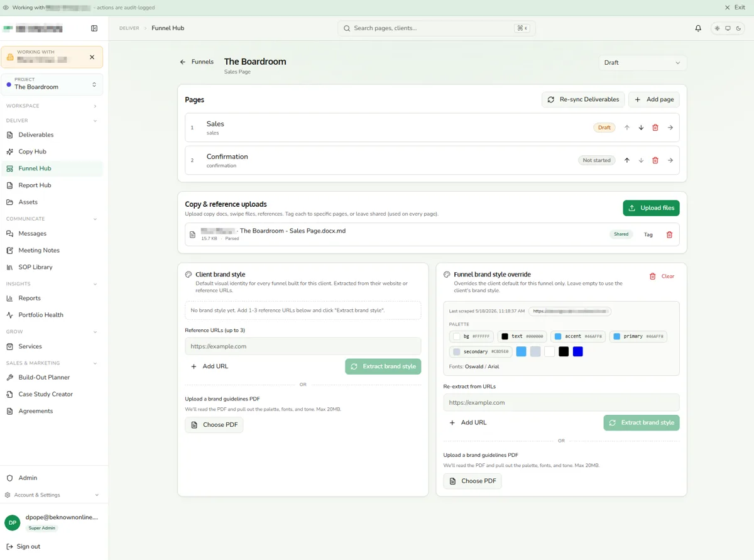
Task: Open Reports in the sidebar
Action: point(52,298)
